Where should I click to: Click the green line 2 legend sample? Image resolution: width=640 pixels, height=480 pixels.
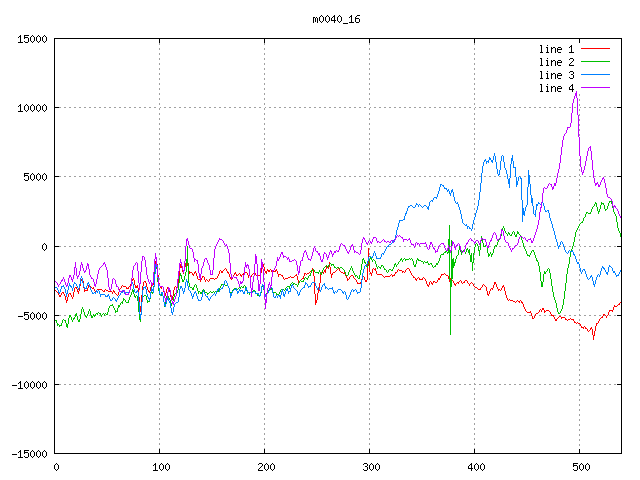tap(595, 62)
